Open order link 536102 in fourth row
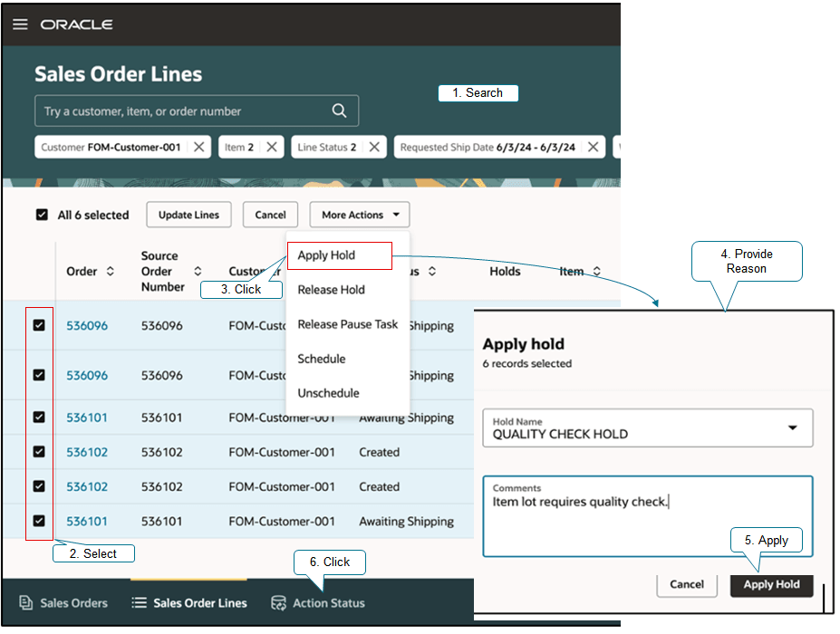Screen dimensions: 840x634 pyautogui.click(x=87, y=452)
